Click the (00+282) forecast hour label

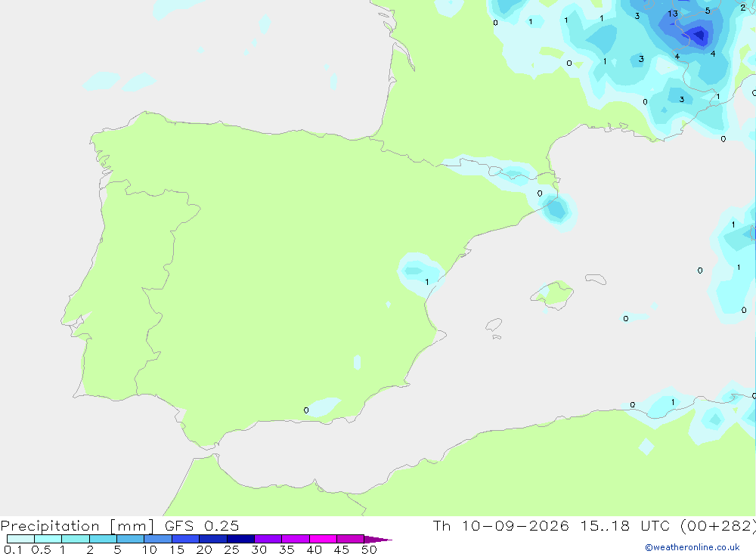point(718,525)
